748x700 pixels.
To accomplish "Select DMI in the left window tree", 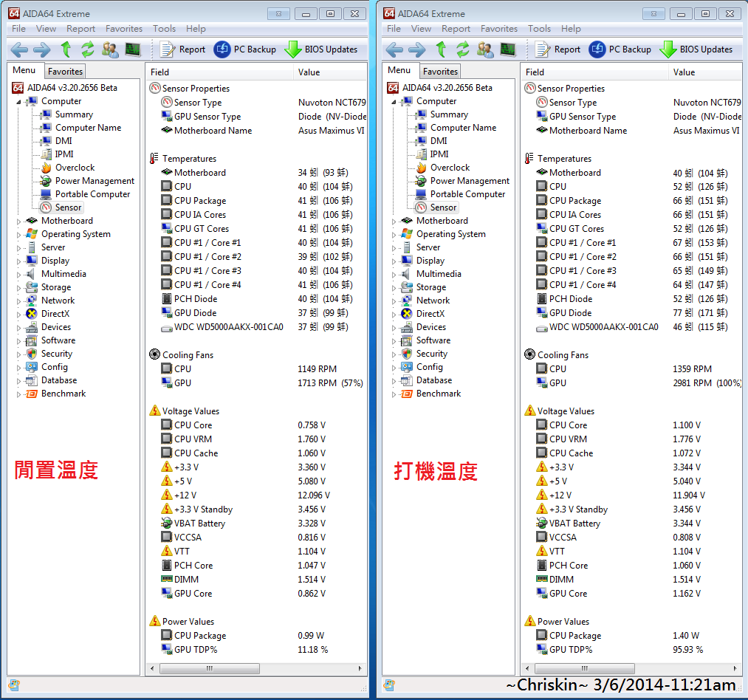I will pos(64,141).
